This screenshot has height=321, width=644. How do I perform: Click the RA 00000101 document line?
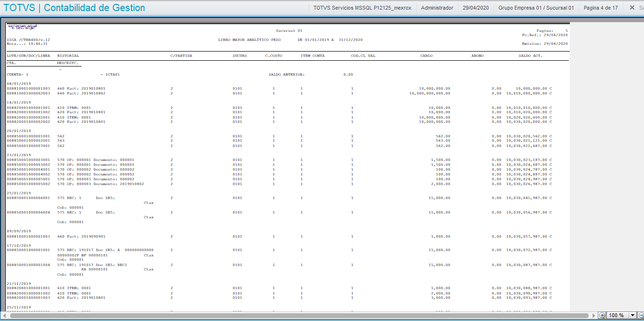pos(94,269)
